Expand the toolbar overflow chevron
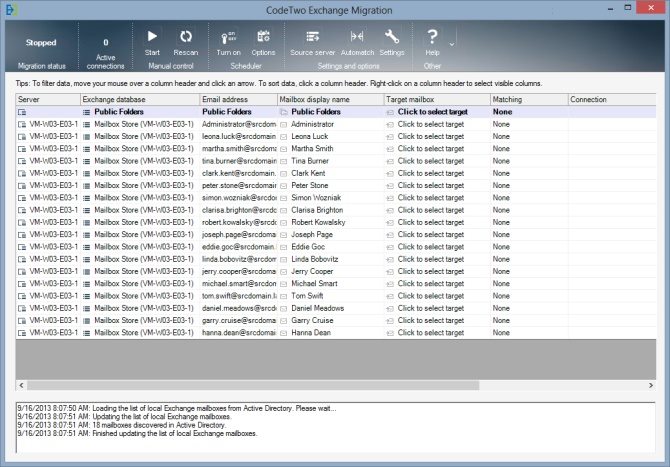The image size is (670, 467). point(452,44)
